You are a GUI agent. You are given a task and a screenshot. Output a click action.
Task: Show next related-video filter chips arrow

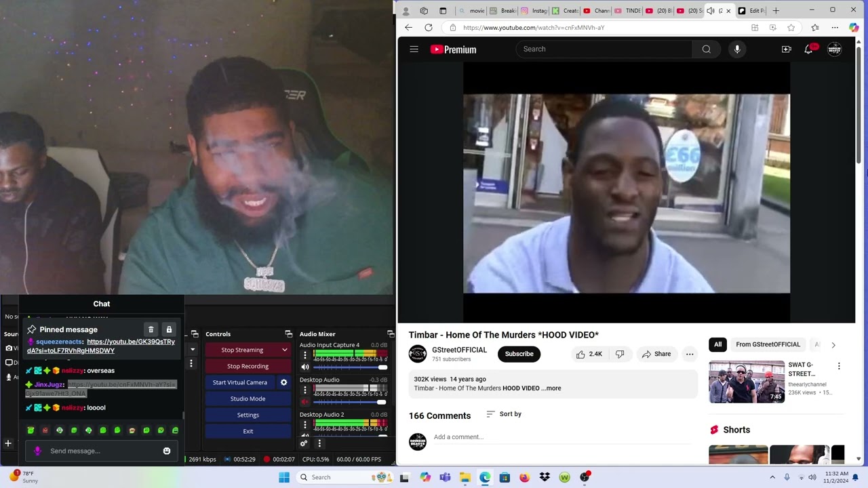[x=833, y=345]
